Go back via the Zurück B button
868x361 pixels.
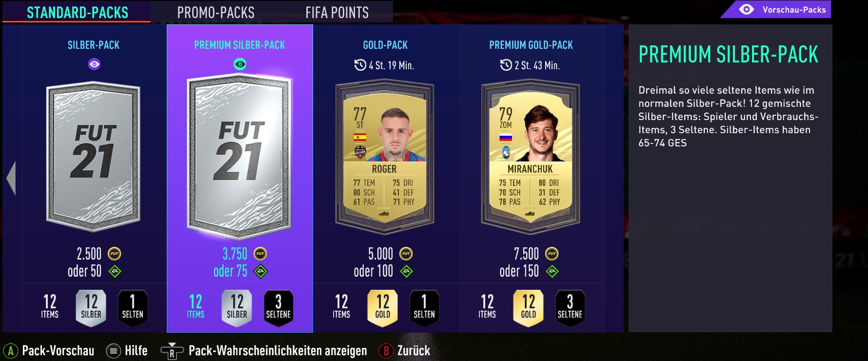click(x=386, y=351)
